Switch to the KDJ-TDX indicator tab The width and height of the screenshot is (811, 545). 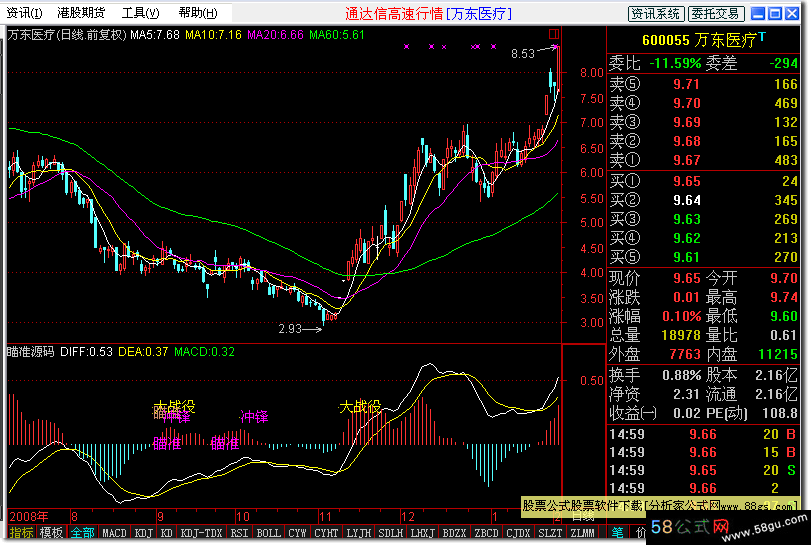coord(201,533)
